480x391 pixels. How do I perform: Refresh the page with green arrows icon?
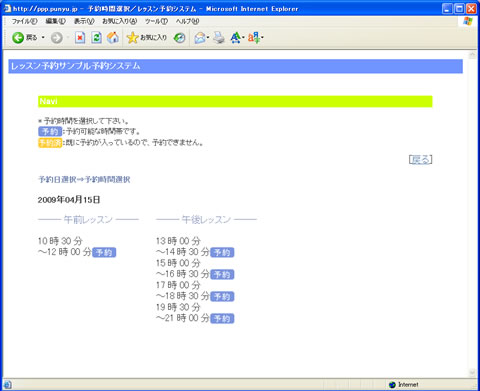point(96,38)
